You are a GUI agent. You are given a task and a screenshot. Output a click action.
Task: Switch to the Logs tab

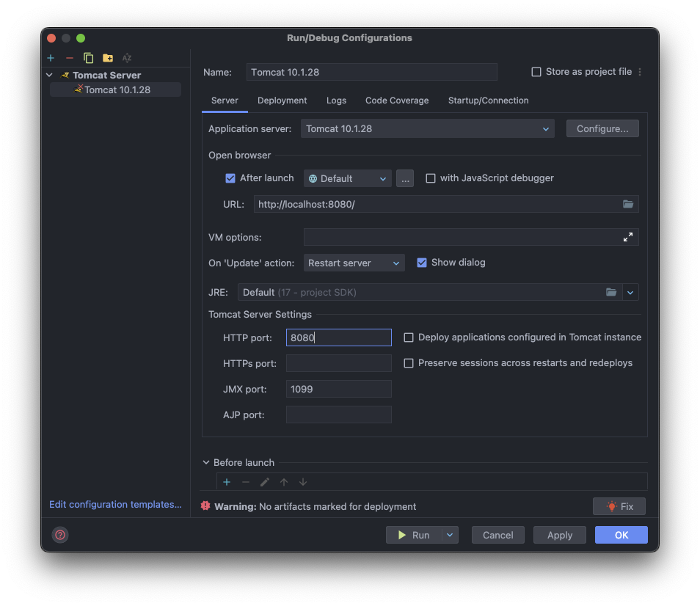point(336,101)
